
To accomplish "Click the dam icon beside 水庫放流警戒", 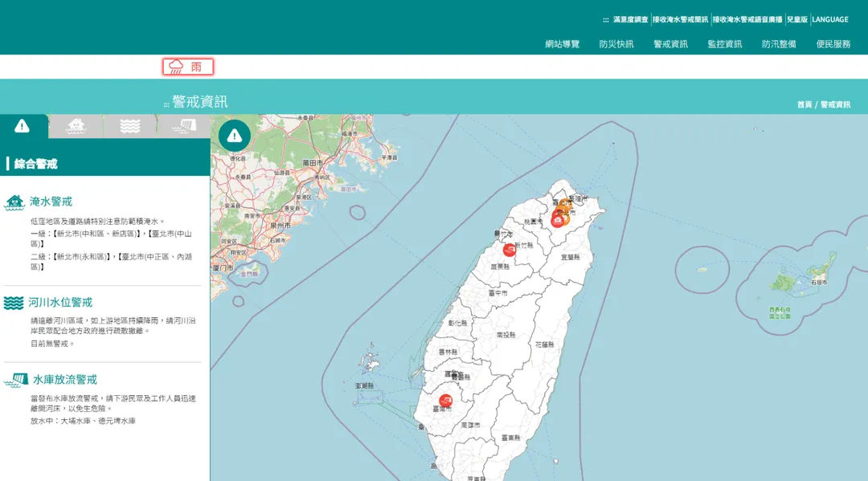I will point(16,380).
